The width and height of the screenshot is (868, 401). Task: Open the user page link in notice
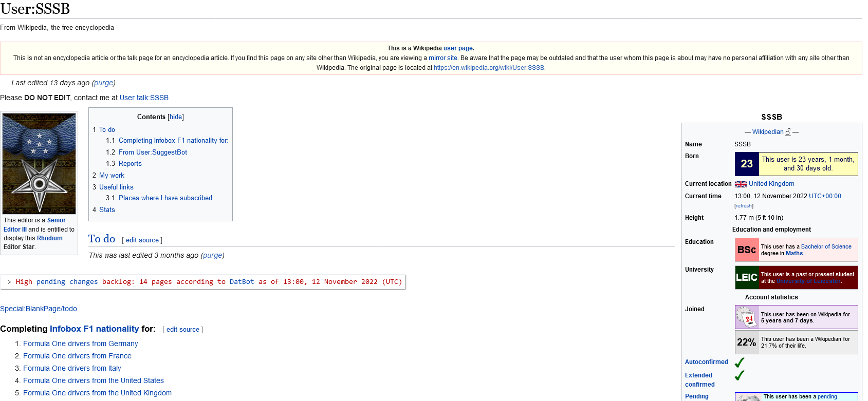click(458, 48)
